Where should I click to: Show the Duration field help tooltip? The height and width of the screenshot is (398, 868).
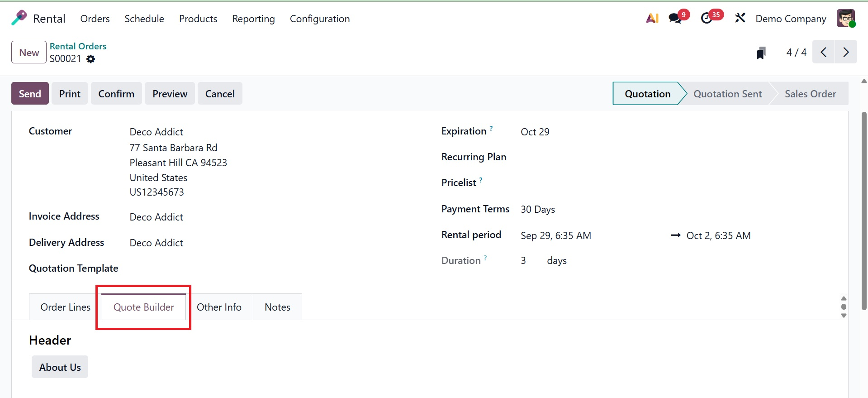[485, 258]
